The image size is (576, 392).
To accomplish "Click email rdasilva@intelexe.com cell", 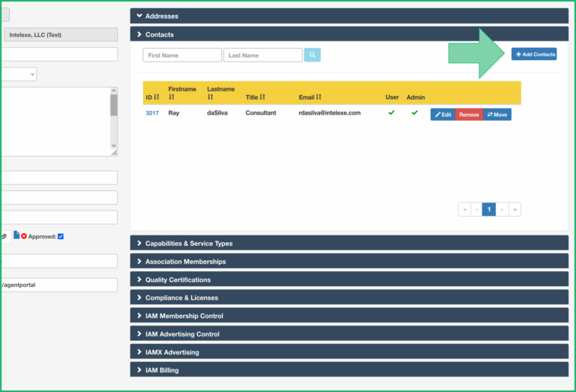I will point(329,112).
